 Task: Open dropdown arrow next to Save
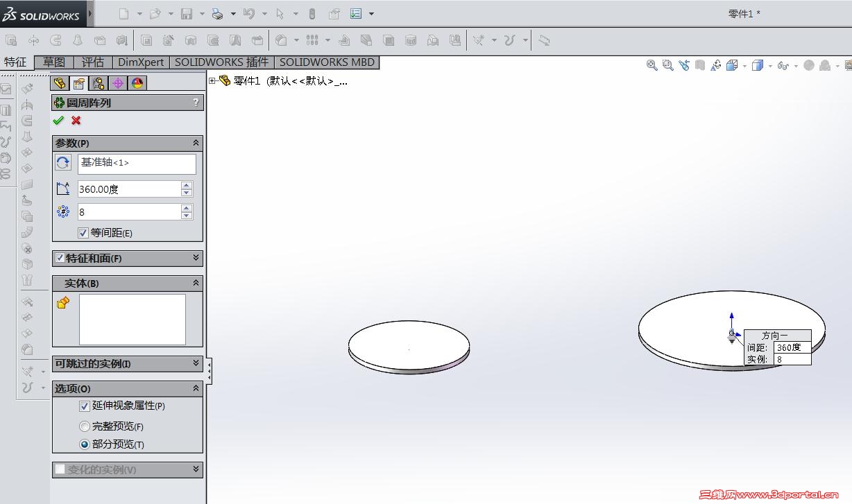coord(202,13)
